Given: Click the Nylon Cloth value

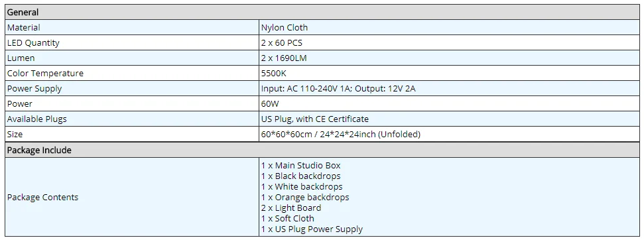Looking at the screenshot, I should tap(285, 27).
